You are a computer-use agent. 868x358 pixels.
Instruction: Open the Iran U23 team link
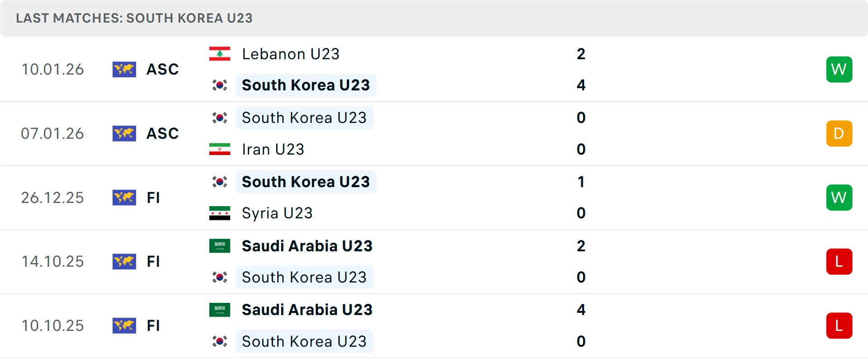point(273,149)
